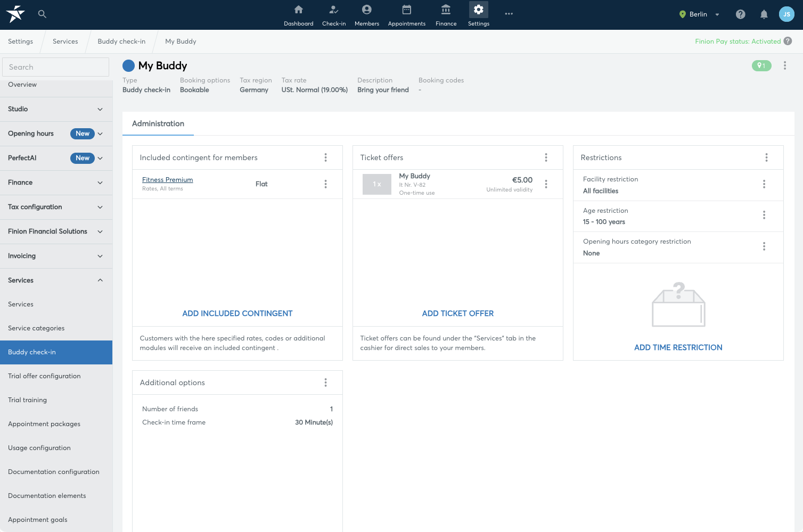Click the Number of friends row label
The width and height of the screenshot is (803, 532).
click(x=170, y=409)
